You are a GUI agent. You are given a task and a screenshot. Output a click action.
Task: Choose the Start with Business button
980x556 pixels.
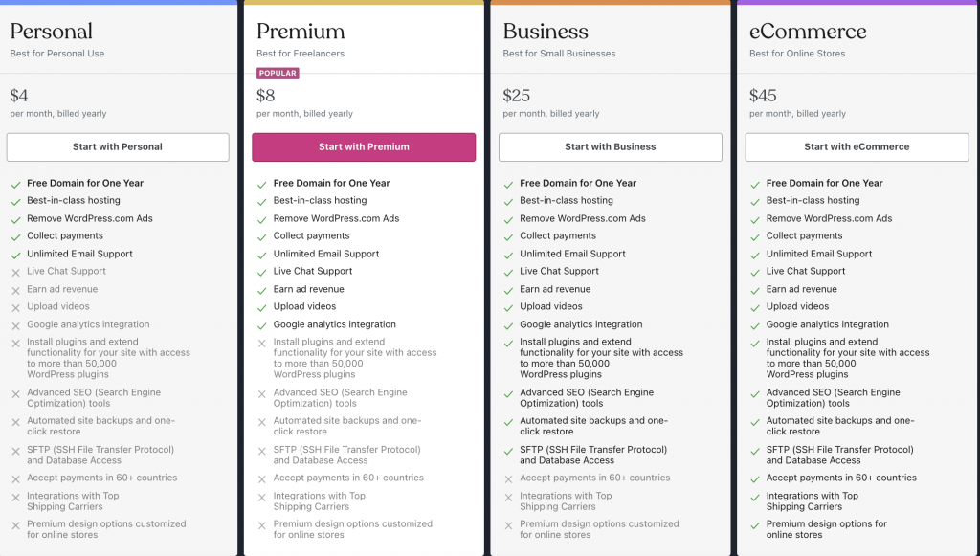[610, 146]
